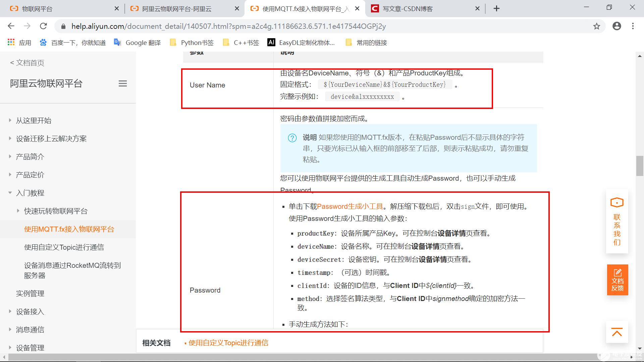The width and height of the screenshot is (644, 362).
Task: Open the C++书签 bookmark folder
Action: (245, 43)
